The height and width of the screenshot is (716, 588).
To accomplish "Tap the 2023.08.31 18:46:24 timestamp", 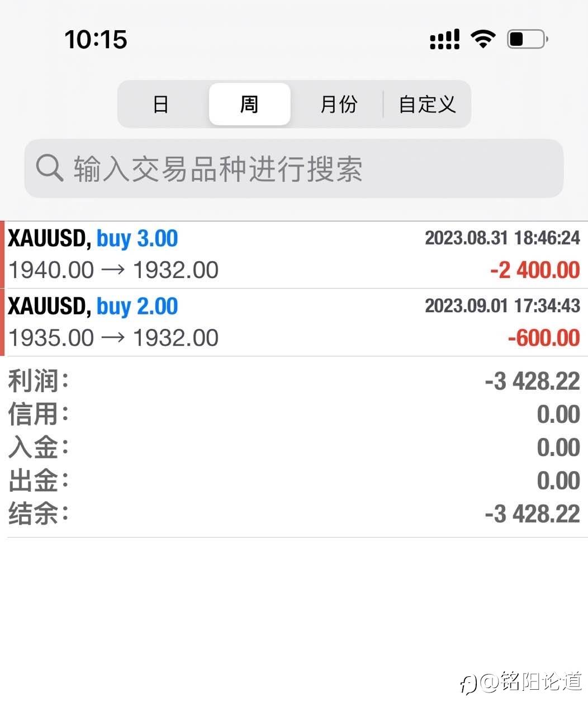I will (x=502, y=238).
